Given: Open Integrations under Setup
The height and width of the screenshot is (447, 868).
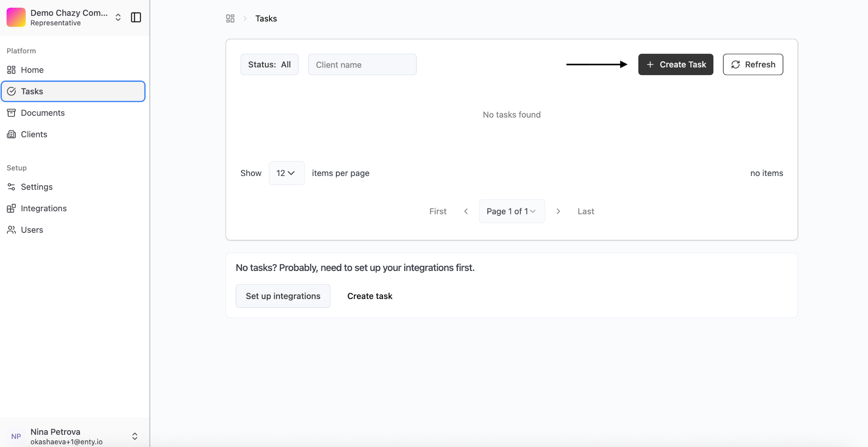Looking at the screenshot, I should tap(73, 208).
